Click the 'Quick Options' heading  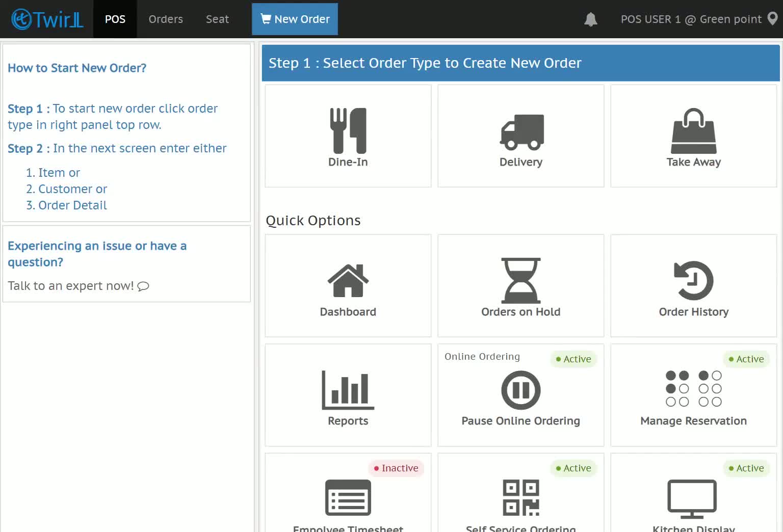click(313, 221)
